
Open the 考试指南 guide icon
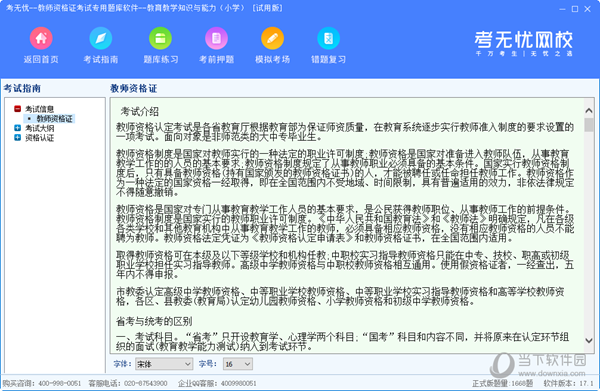(101, 38)
